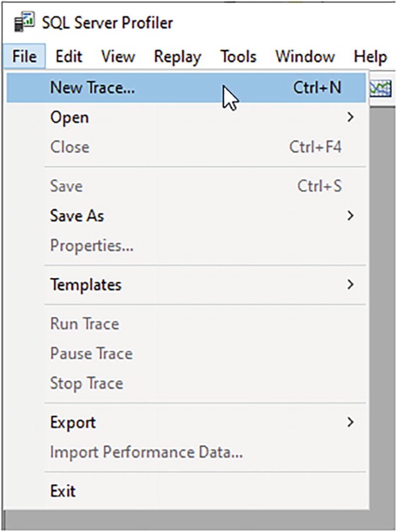Click Run Trace in the menu
The image size is (397, 532).
point(186,324)
